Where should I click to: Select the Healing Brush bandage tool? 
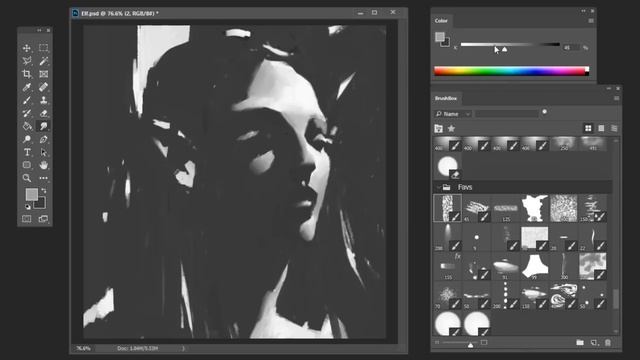pos(43,87)
